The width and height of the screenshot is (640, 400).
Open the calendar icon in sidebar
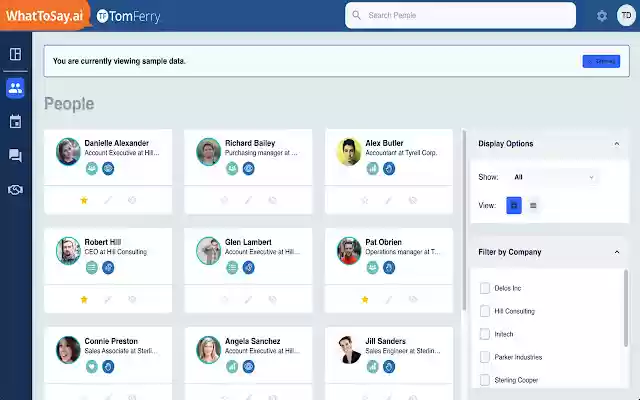[16, 122]
